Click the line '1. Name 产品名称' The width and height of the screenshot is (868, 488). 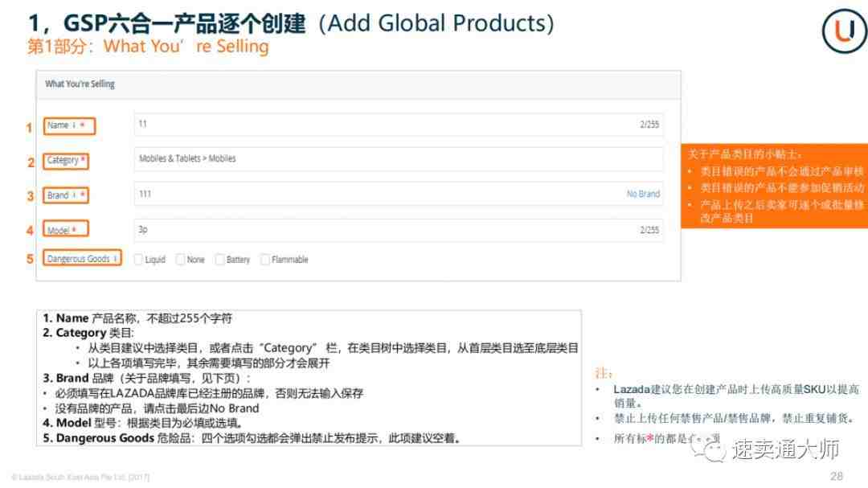point(137,318)
